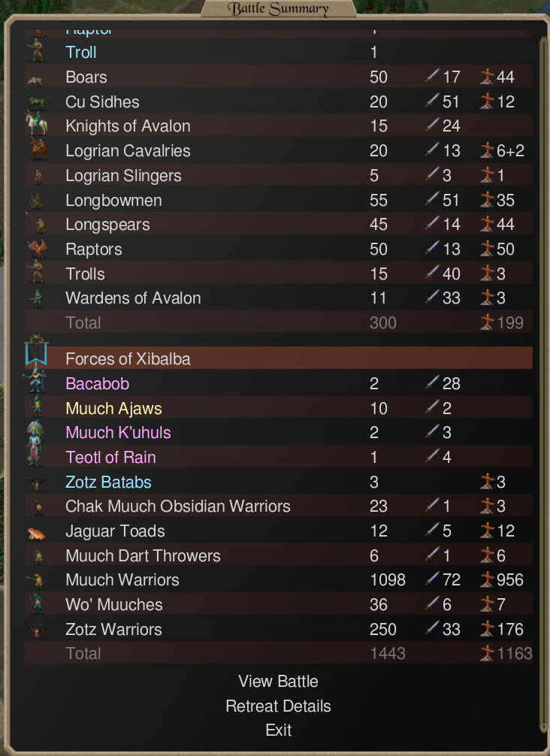Screen dimensions: 550x756
Task: Click the Knights of Avalon horse icon
Action: pyautogui.click(x=37, y=122)
